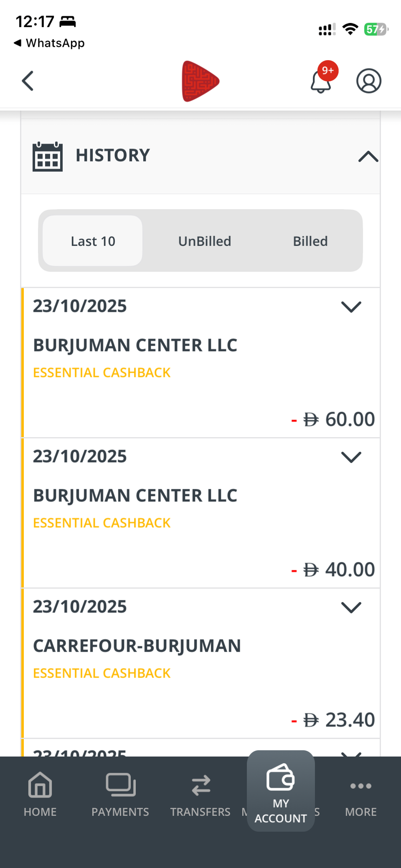Tap the back arrow icon
The height and width of the screenshot is (868, 401).
click(28, 81)
